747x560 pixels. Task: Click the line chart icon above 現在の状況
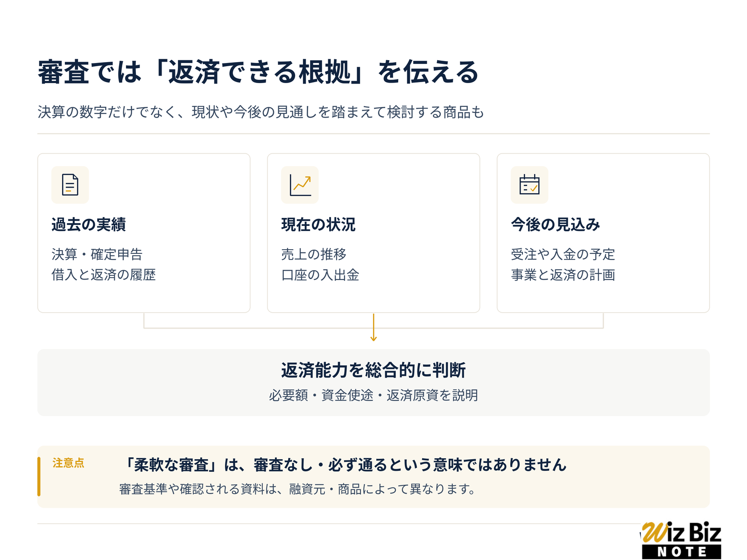(300, 185)
